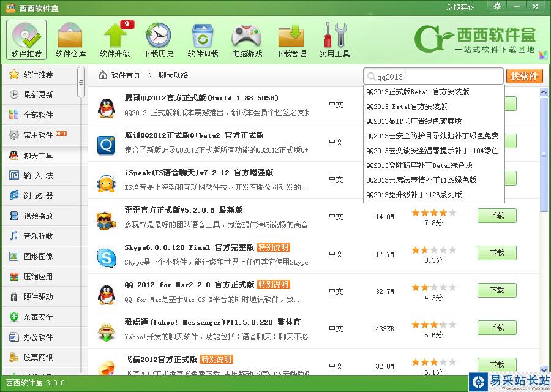The image size is (551, 392).
Task: Select 压缩应用 category
Action: click(x=40, y=276)
